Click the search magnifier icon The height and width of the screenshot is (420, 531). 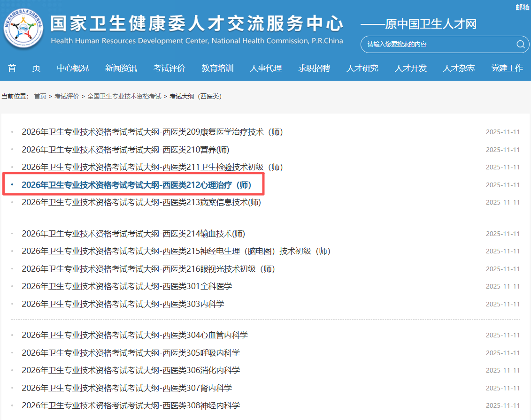point(520,45)
